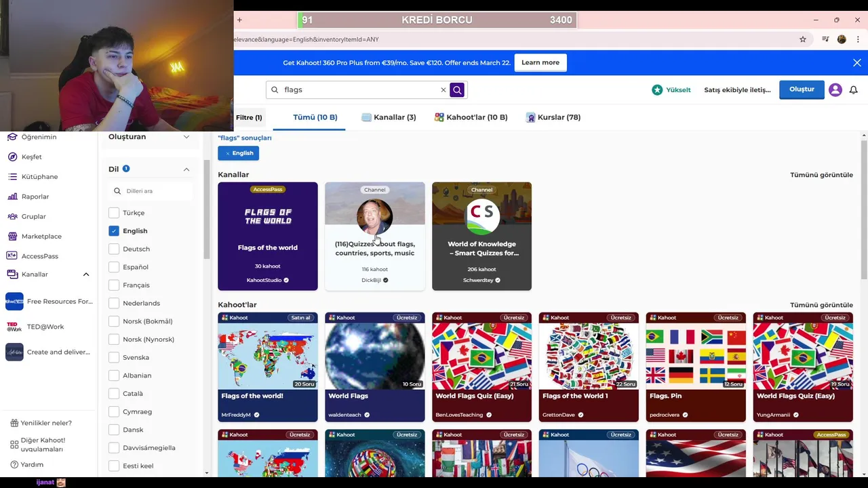Collapse the Dil filter section
The height and width of the screenshot is (488, 868).
[186, 169]
